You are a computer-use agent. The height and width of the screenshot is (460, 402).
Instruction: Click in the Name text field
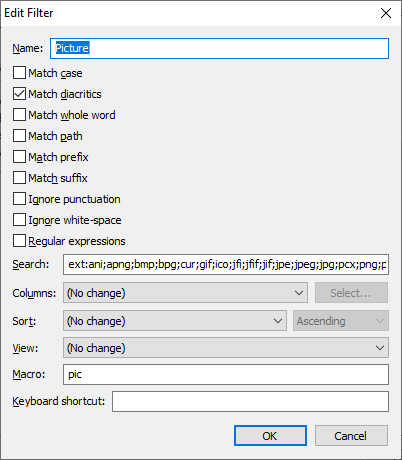click(219, 48)
